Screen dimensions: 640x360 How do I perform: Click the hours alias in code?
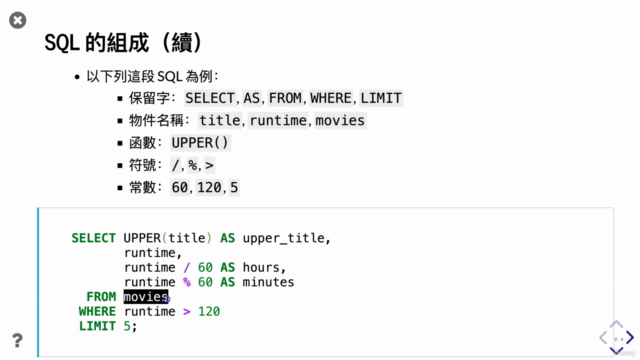pos(261,267)
